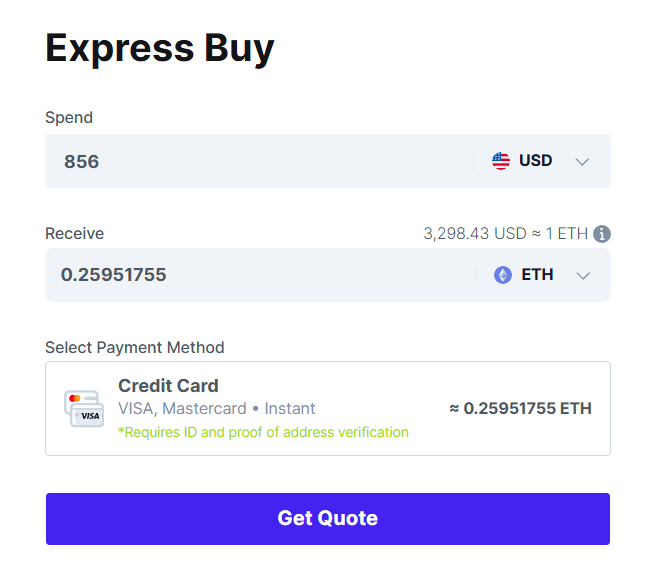The image size is (659, 569).
Task: Focus the Spend amount field showing 856
Action: pyautogui.click(x=250, y=161)
